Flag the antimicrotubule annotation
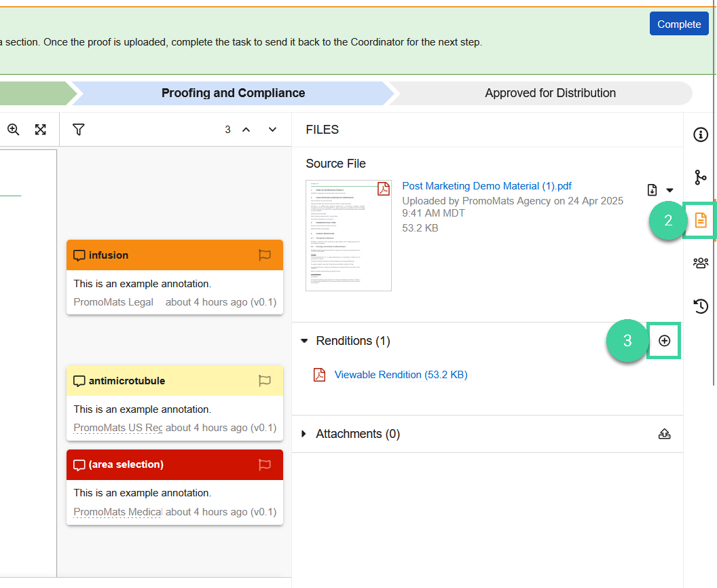Image resolution: width=717 pixels, height=588 pixels. tap(265, 381)
